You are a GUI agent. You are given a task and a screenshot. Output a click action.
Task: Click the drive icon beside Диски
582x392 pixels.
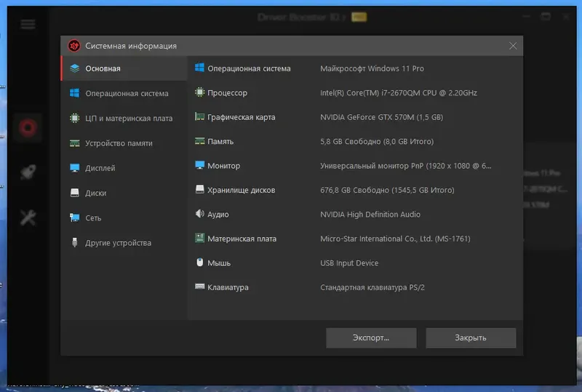click(75, 193)
